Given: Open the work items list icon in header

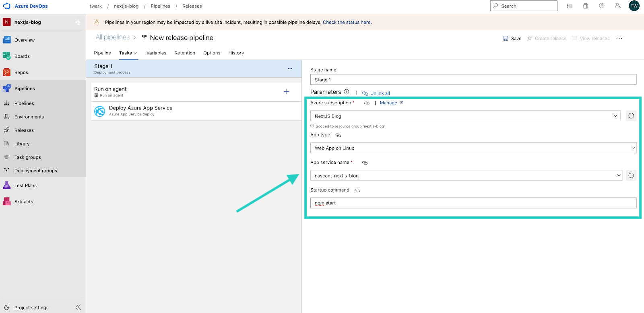Looking at the screenshot, I should pos(570,6).
